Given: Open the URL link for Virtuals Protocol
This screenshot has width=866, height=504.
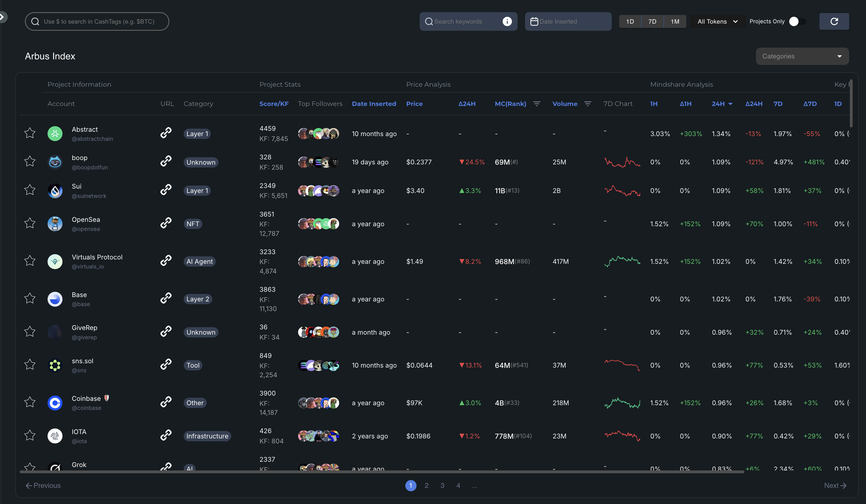Looking at the screenshot, I should tap(166, 260).
